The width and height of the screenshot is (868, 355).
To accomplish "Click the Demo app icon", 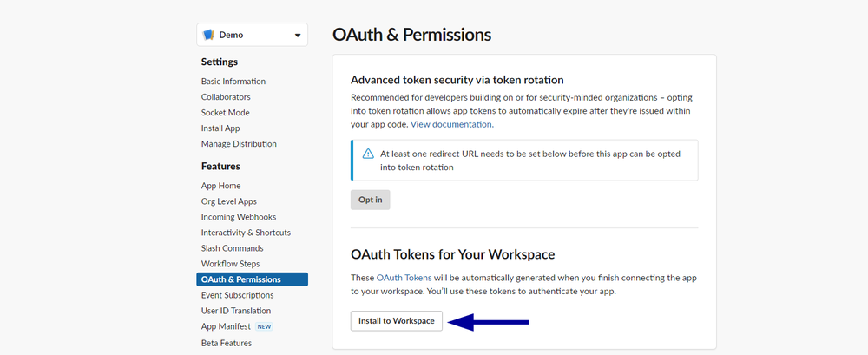I will [x=208, y=36].
